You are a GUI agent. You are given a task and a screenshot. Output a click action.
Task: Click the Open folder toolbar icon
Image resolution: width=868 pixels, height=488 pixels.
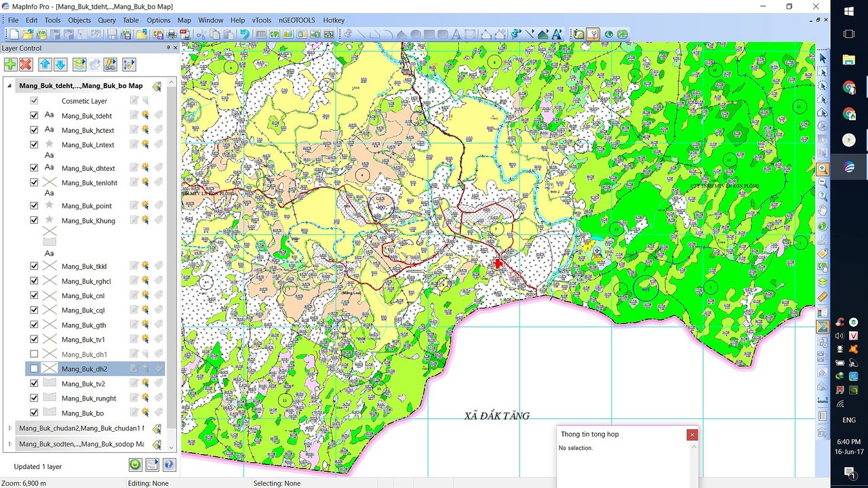(28, 34)
